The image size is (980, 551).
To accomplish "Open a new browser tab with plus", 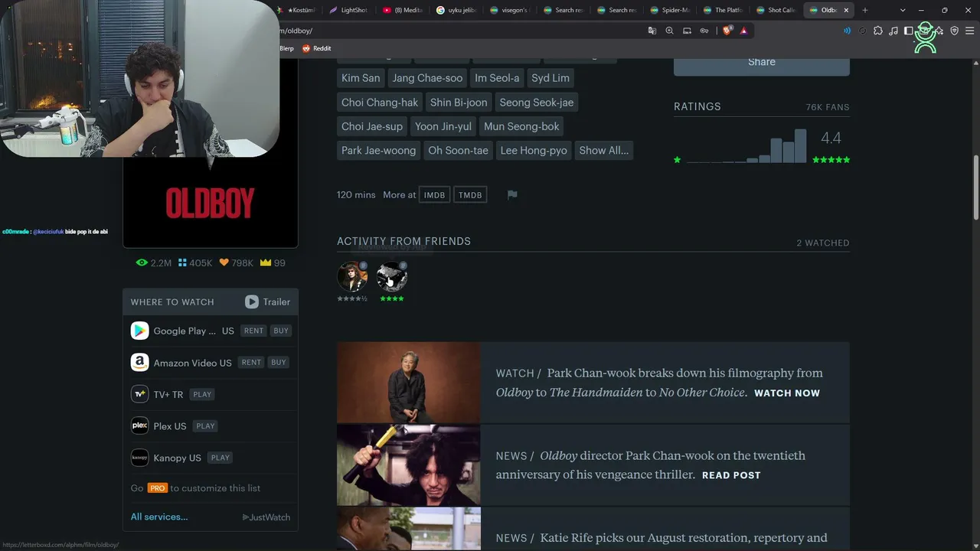I will (x=865, y=10).
